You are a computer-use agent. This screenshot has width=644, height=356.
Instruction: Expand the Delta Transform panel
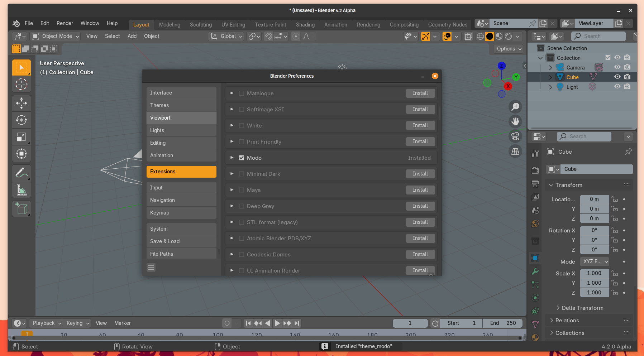pos(581,308)
